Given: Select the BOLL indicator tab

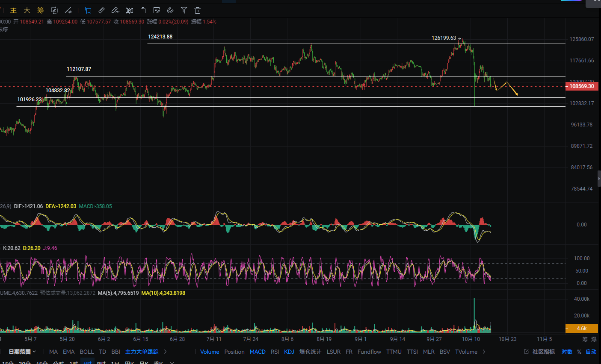Looking at the screenshot, I should pyautogui.click(x=86, y=352).
